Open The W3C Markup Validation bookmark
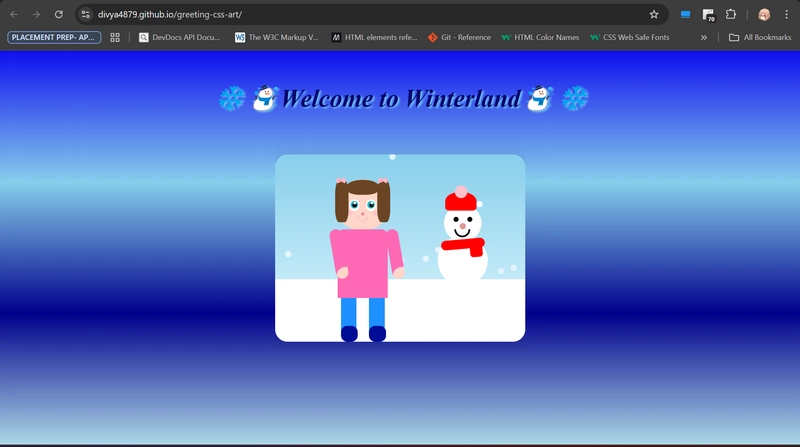 coord(277,38)
